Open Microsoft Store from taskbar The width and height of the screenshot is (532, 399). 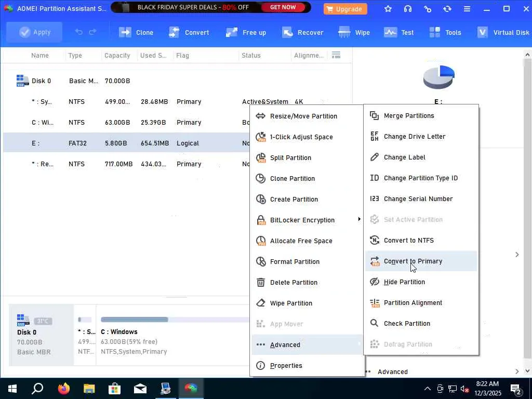pyautogui.click(x=114, y=389)
